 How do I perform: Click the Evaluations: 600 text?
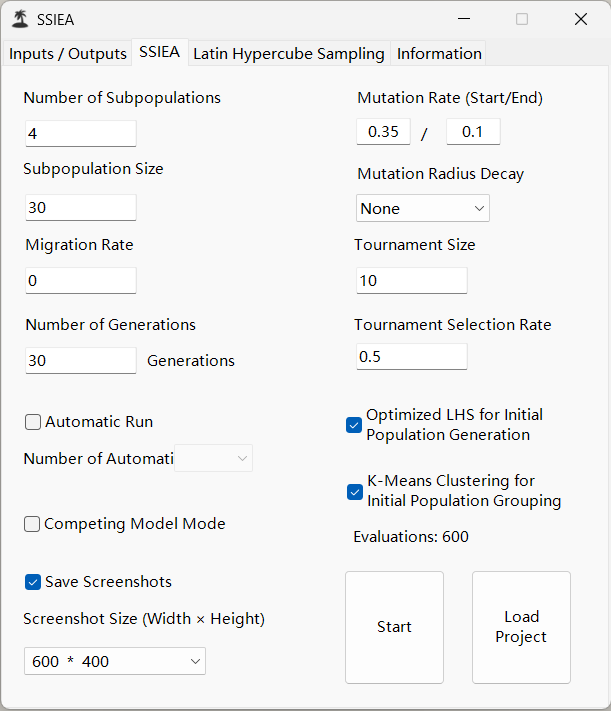[411, 536]
